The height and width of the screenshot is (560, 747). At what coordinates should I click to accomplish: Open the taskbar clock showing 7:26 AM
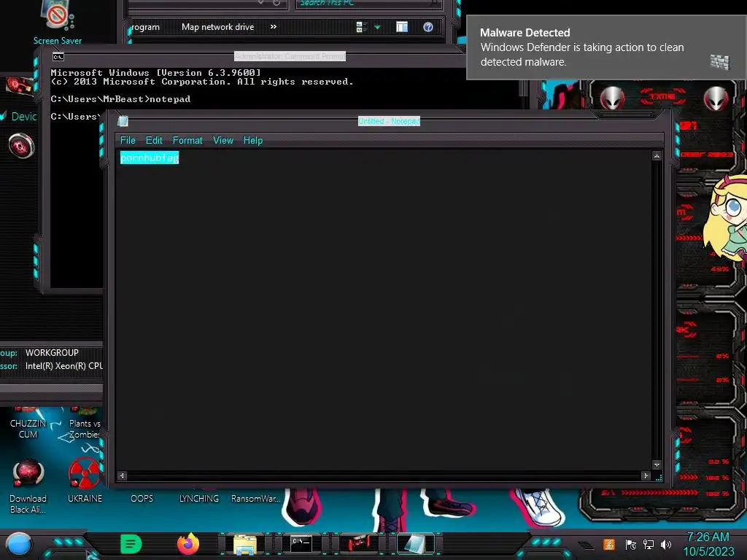point(708,544)
